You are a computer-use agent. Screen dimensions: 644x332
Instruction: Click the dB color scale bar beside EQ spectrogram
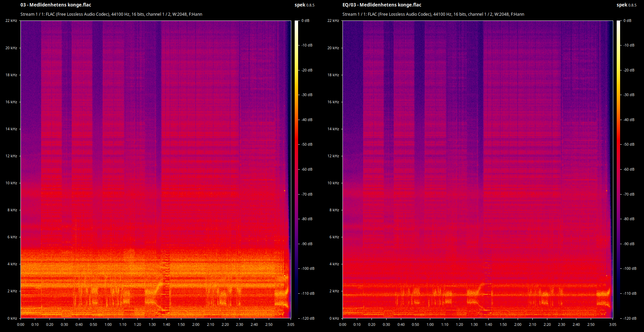[618, 169]
